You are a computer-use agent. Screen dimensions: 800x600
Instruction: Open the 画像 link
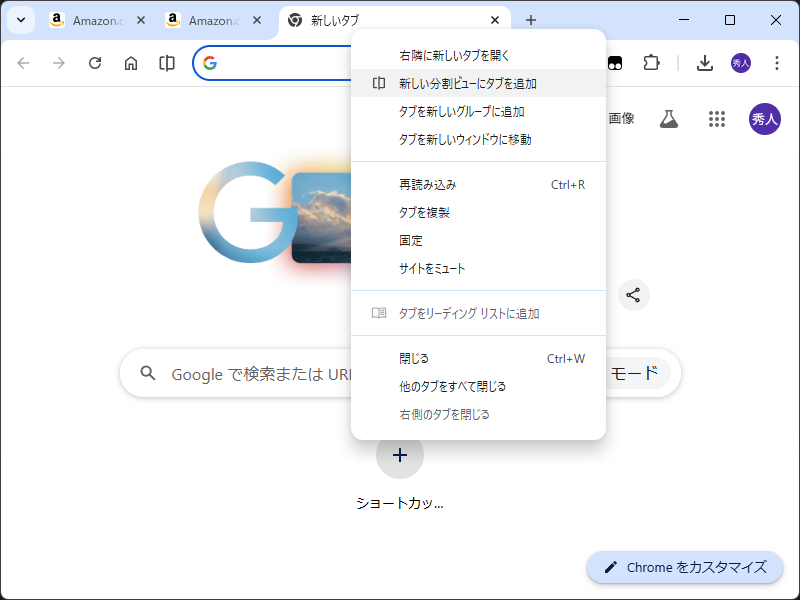(622, 118)
